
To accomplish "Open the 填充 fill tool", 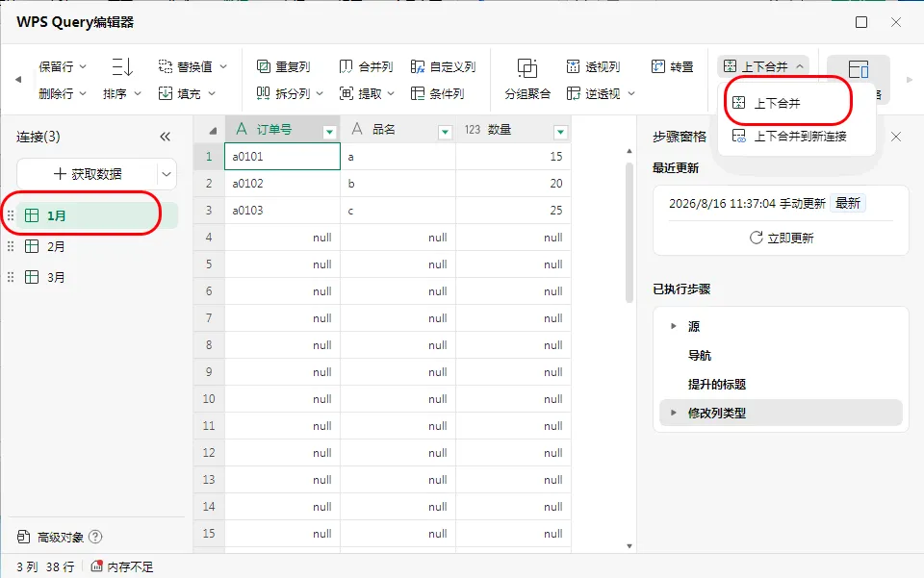I will coord(187,93).
